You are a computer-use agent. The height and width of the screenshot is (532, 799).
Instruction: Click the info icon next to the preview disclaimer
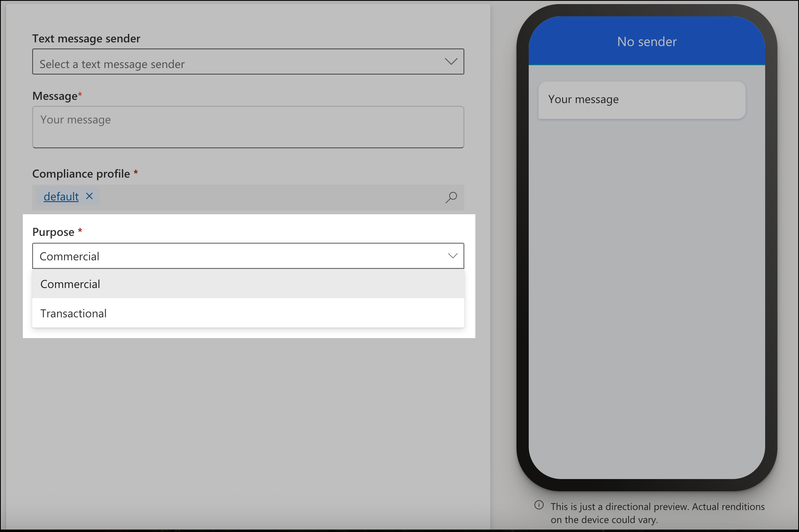click(x=539, y=505)
